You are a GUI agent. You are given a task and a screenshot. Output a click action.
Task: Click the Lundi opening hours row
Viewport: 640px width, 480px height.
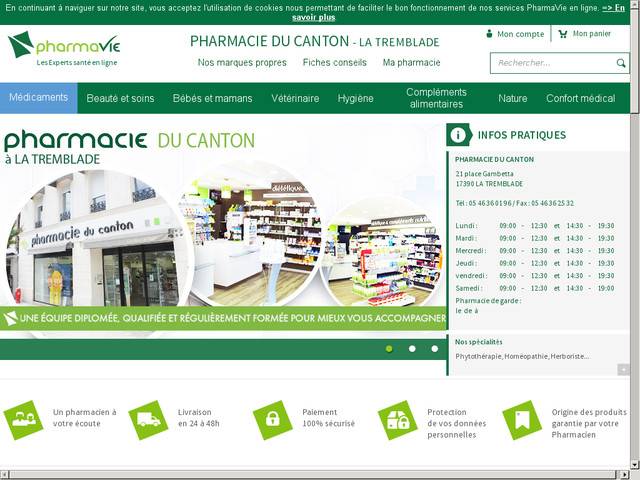click(x=535, y=226)
